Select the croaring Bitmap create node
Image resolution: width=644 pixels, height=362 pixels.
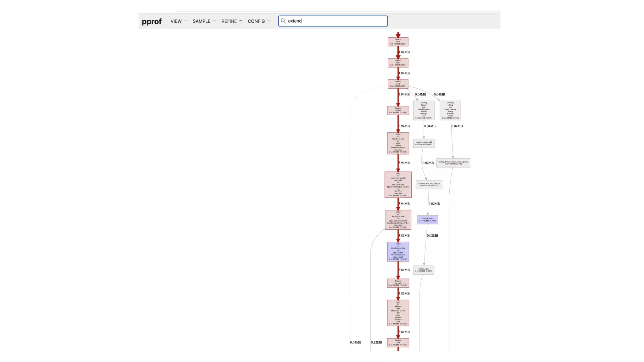(x=450, y=110)
